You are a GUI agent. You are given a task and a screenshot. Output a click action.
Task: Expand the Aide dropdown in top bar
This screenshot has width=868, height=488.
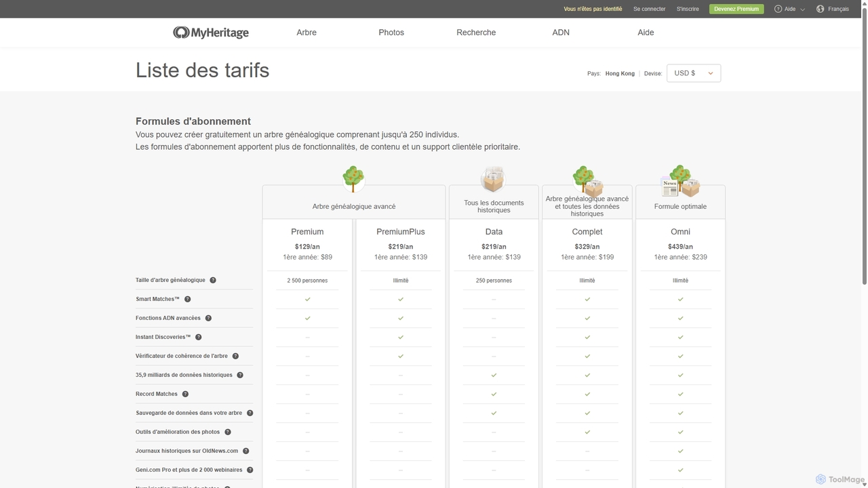pos(790,9)
